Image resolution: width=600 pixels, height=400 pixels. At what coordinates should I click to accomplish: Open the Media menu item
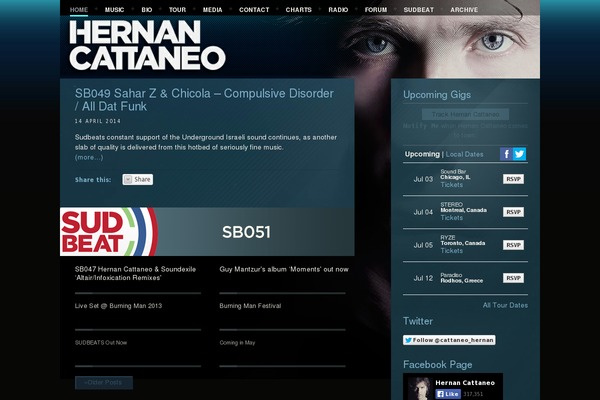[x=212, y=10]
